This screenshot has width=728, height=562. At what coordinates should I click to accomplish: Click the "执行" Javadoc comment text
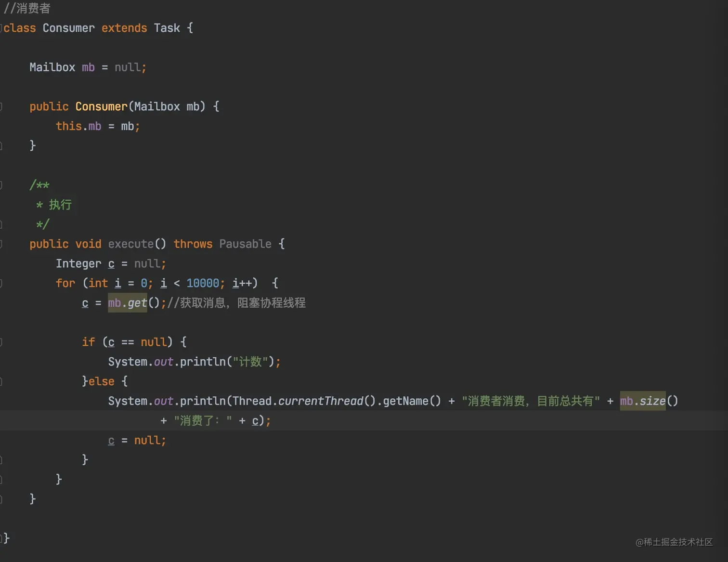[60, 205]
